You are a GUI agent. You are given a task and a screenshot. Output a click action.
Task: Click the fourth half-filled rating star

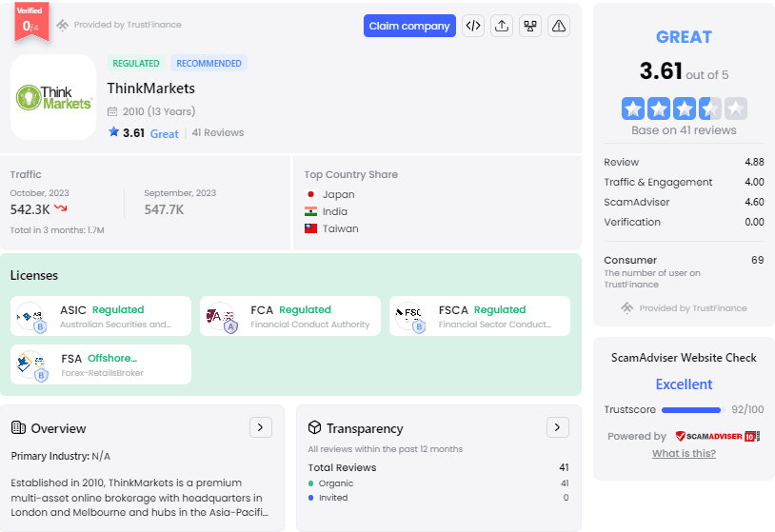tap(709, 108)
